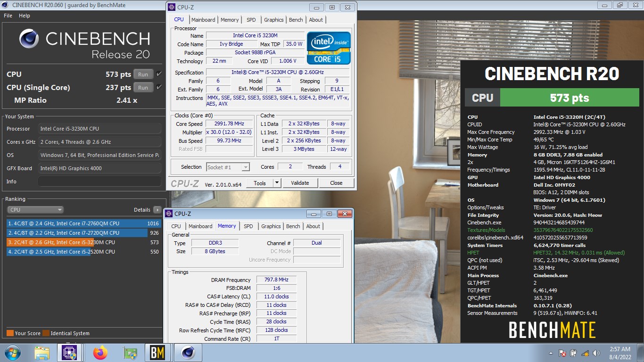Open SPD tab in top CPU-Z
Viewport: 644px width, 362px height.
tap(251, 20)
